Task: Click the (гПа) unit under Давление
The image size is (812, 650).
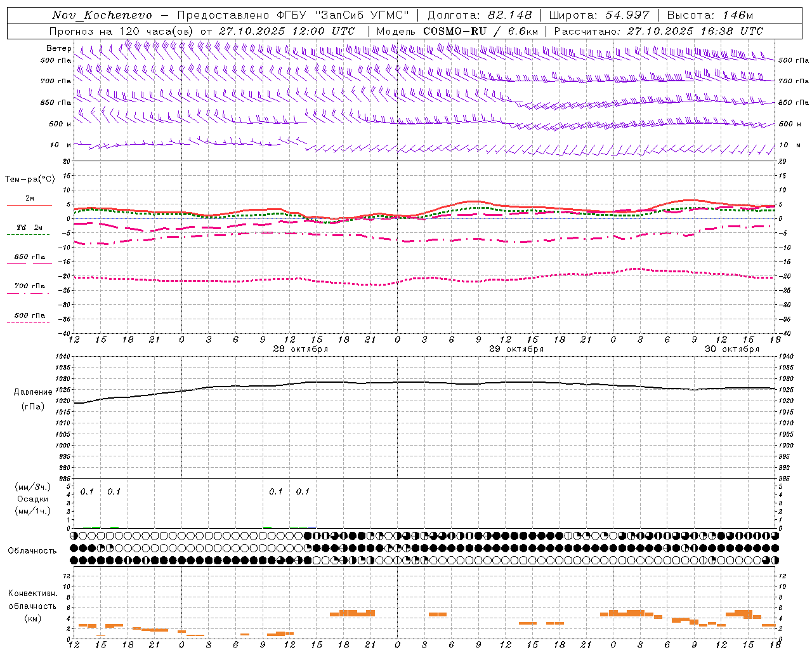Action: pos(33,407)
